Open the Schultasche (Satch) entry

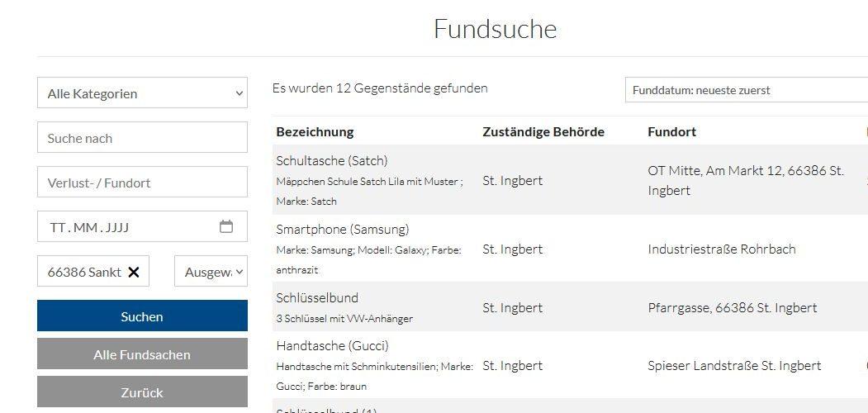331,160
